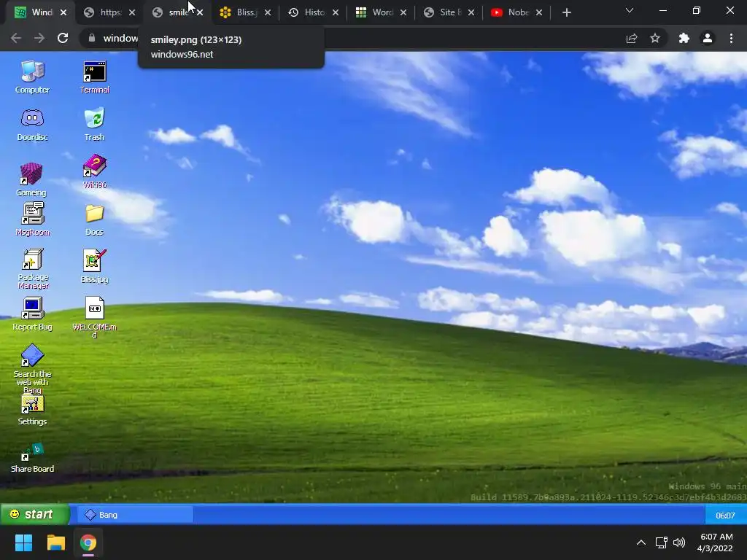Bookmark this page with the star
747x560 pixels.
(x=655, y=38)
